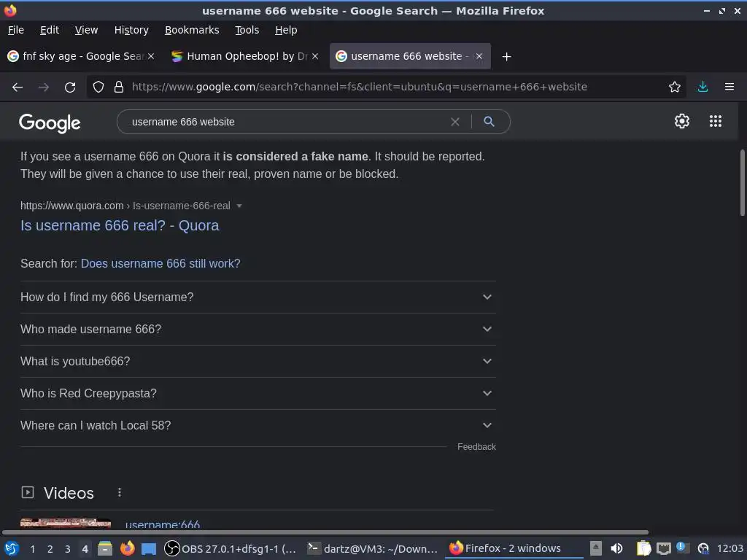Close the 'Human Opheebop!' tab
The width and height of the screenshot is (747, 560).
(315, 56)
